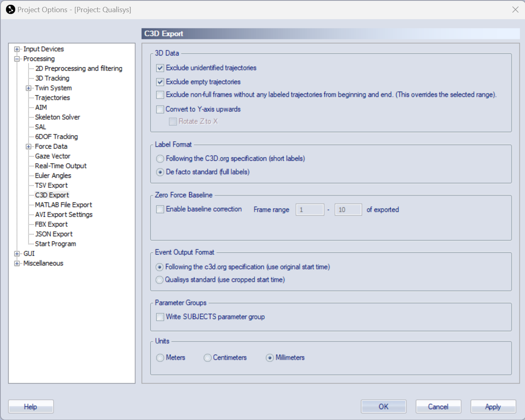Viewport: 525px width, 420px height.
Task: Enable Convert to Y-axis upwards
Action: click(x=160, y=110)
